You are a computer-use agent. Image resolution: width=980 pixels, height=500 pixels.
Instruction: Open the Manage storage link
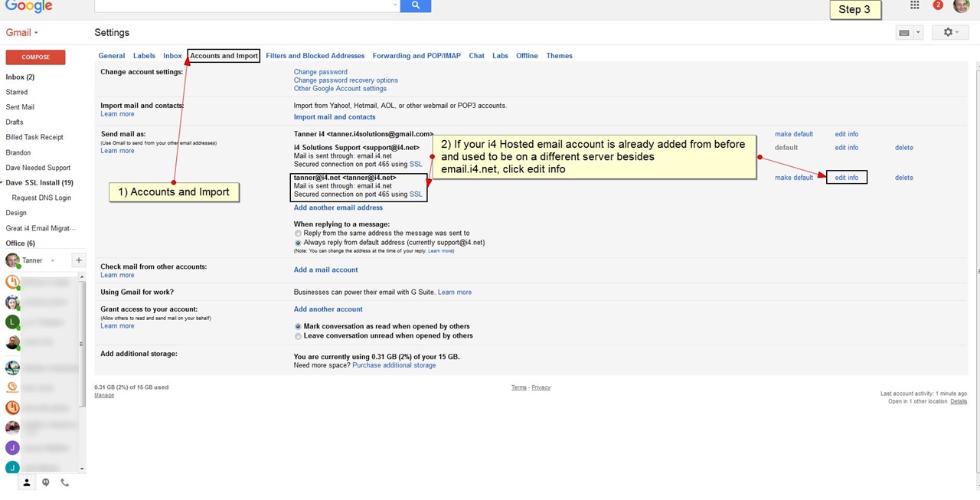click(104, 395)
